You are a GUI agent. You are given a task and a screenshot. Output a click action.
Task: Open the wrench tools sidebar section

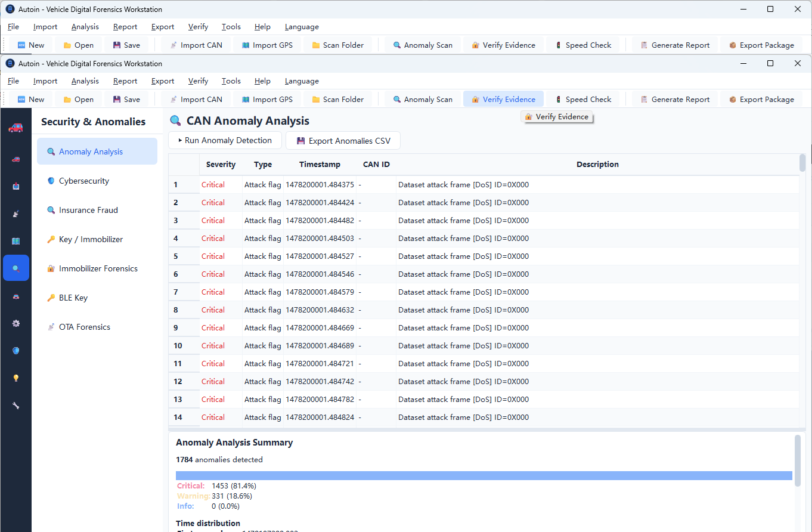coord(16,406)
